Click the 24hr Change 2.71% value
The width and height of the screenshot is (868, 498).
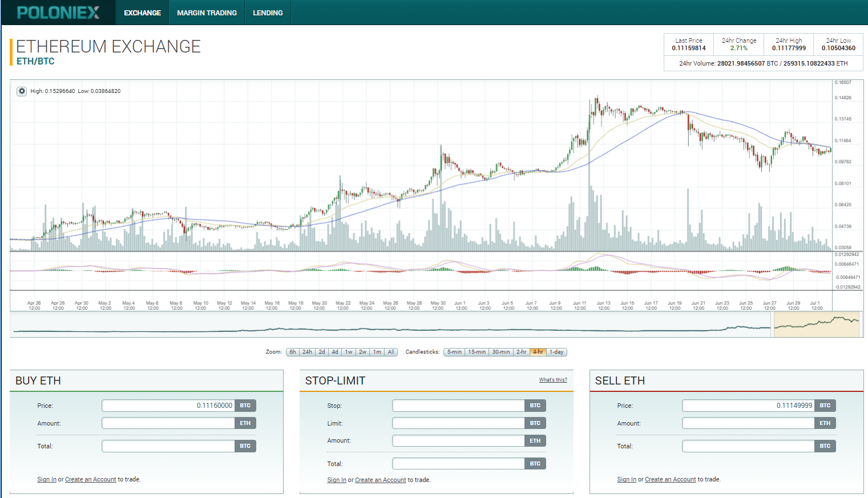click(x=739, y=48)
